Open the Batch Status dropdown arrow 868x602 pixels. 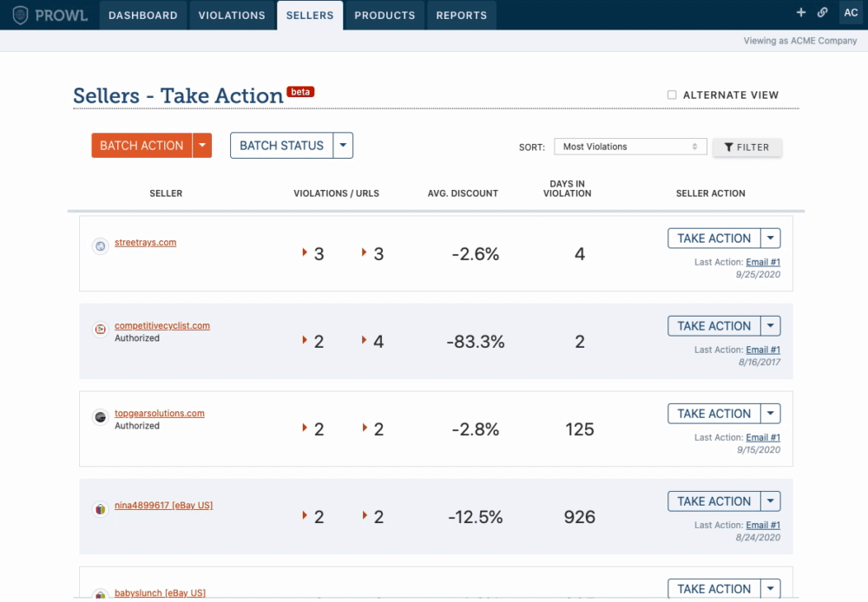point(343,146)
